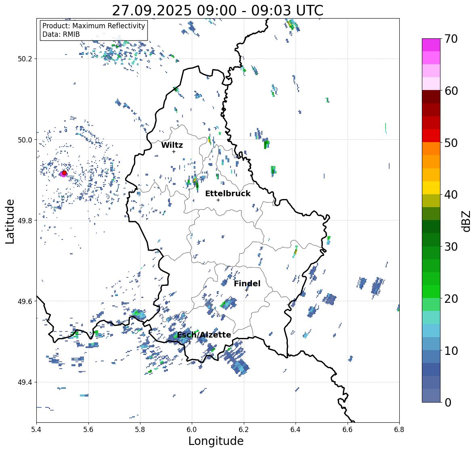Click the latitude tick label 50.2
This screenshot has height=451, width=476.
coord(25,59)
